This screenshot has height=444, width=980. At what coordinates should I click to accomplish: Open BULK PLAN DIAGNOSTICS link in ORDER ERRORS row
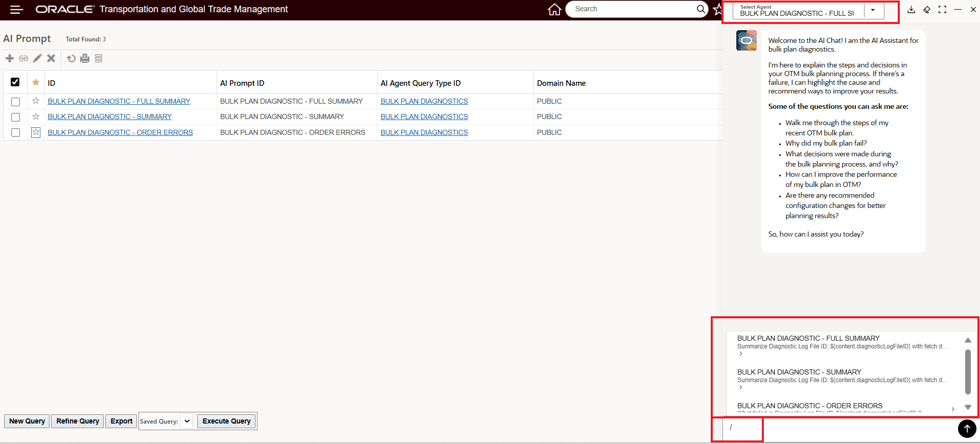coord(424,132)
